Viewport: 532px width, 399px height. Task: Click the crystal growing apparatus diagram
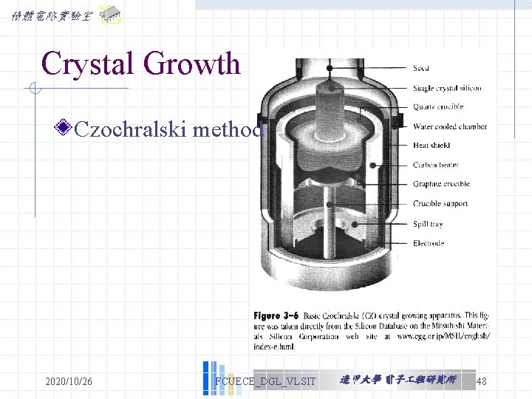click(330, 174)
